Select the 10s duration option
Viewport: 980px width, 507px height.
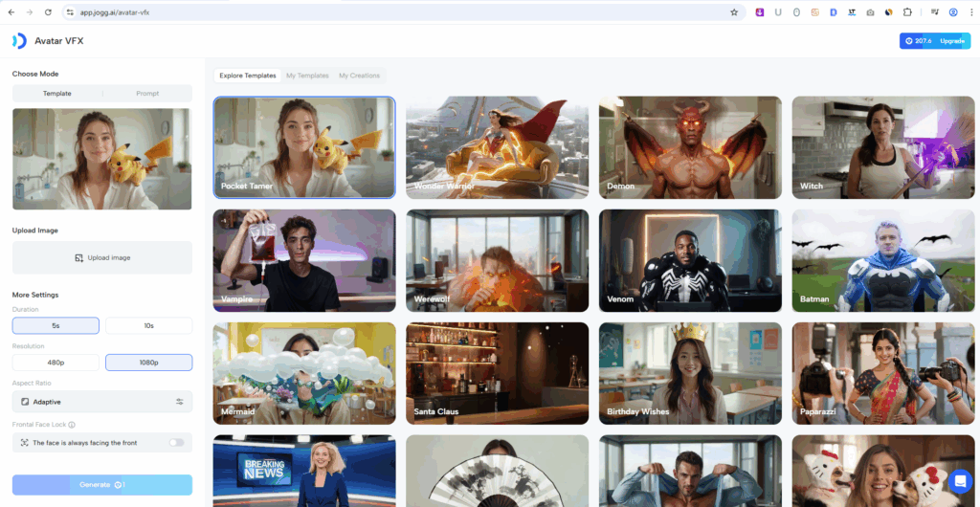[x=148, y=325]
